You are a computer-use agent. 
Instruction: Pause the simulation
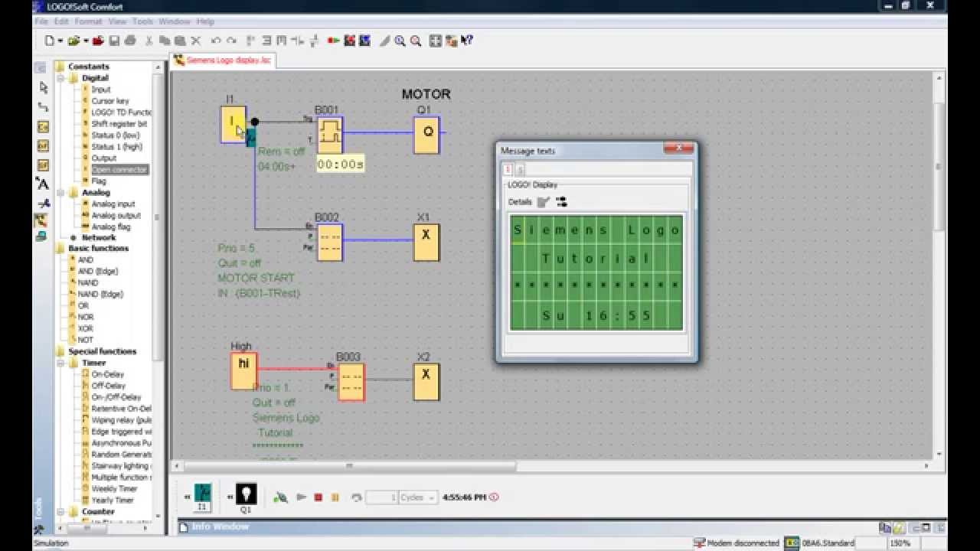tap(335, 497)
